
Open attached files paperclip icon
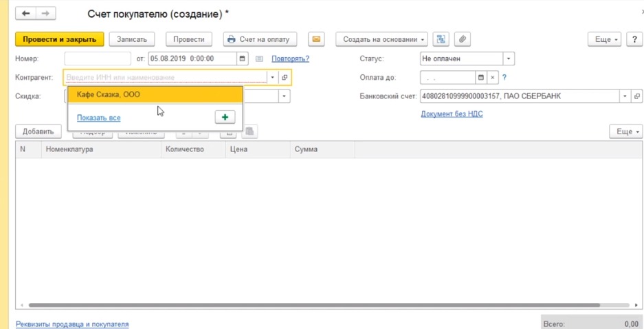463,39
